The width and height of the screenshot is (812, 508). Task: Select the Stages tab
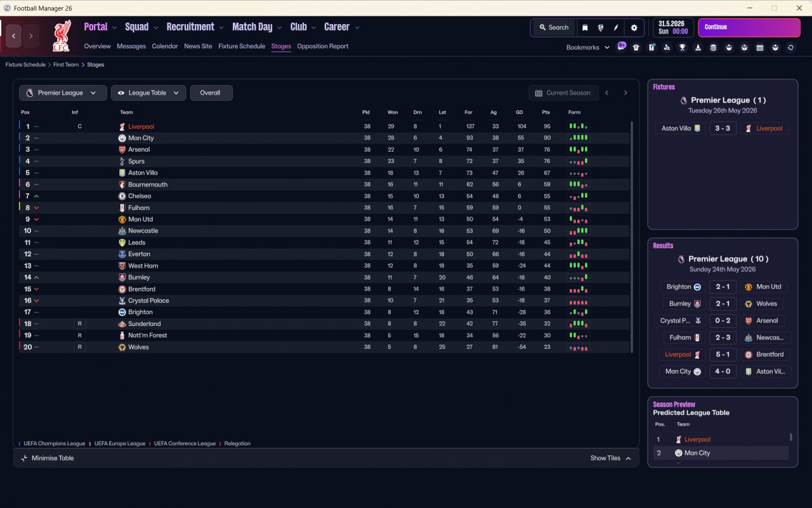281,46
